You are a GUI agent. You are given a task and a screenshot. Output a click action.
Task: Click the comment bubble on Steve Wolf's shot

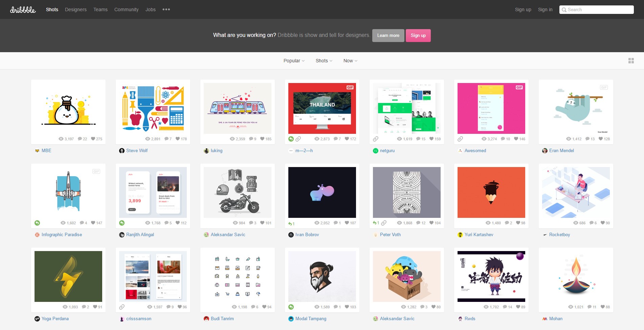pos(166,139)
